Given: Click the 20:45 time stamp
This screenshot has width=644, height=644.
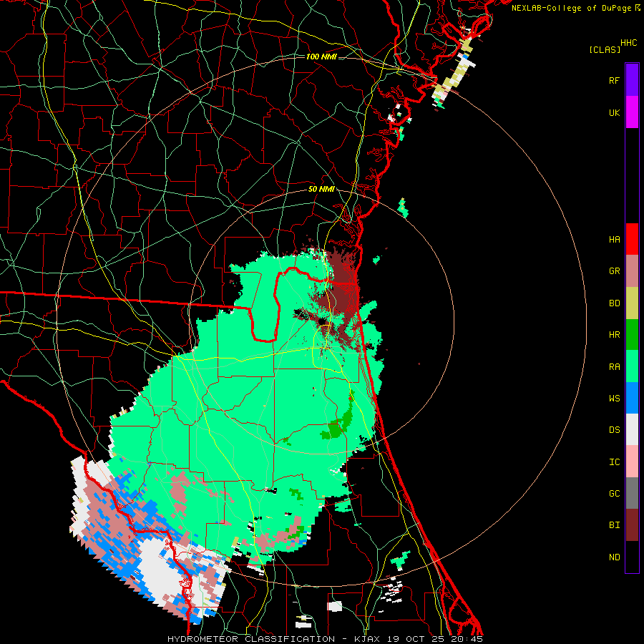Looking at the screenshot, I should (x=467, y=639).
